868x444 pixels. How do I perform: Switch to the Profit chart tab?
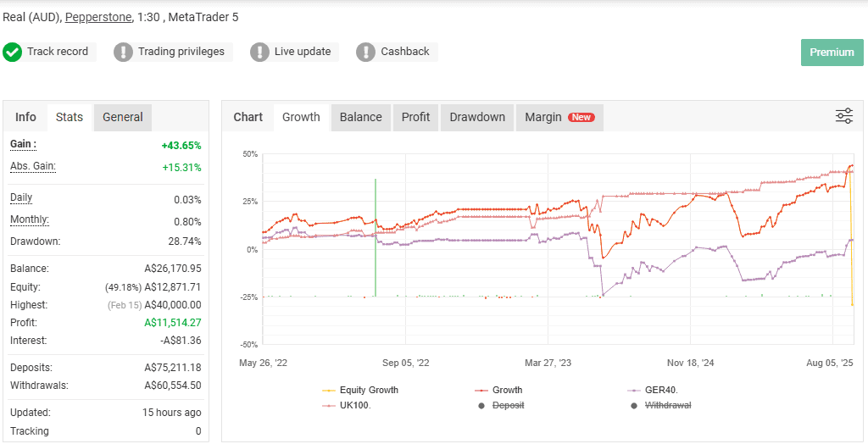pyautogui.click(x=415, y=117)
